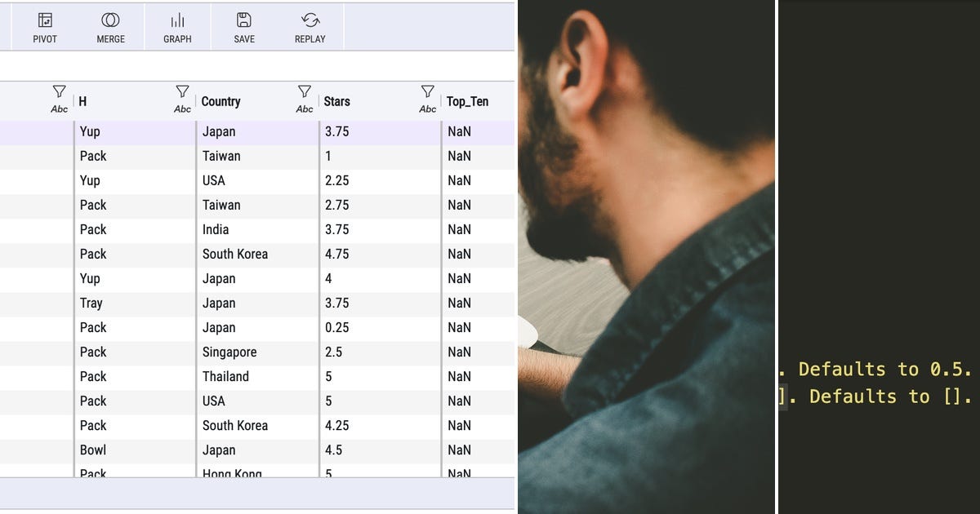Open the filter funnel in the H column
This screenshot has height=514, width=980.
point(182,91)
